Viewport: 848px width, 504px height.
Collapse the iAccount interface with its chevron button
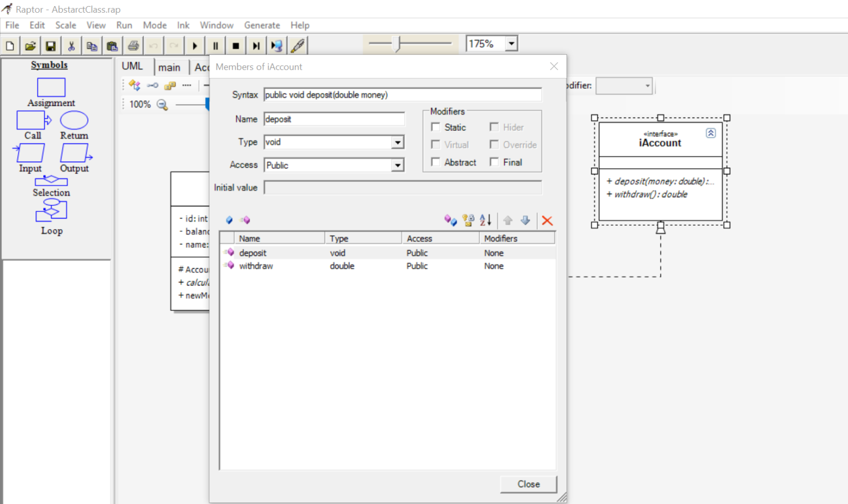[711, 132]
